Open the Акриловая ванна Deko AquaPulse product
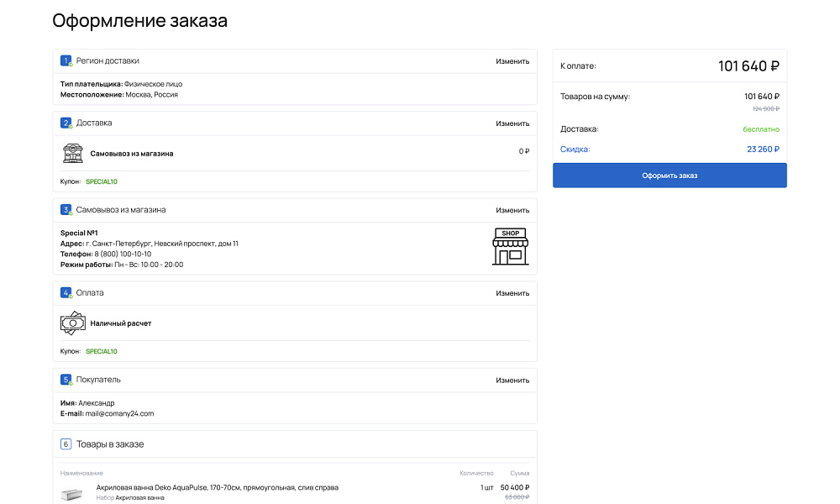This screenshot has height=504, width=840. coord(217,487)
